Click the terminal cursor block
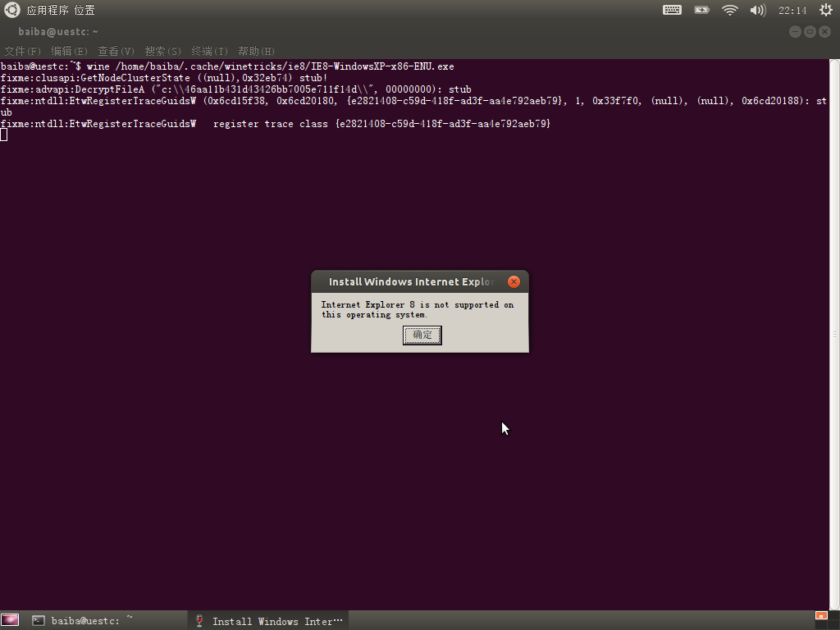 (x=4, y=135)
